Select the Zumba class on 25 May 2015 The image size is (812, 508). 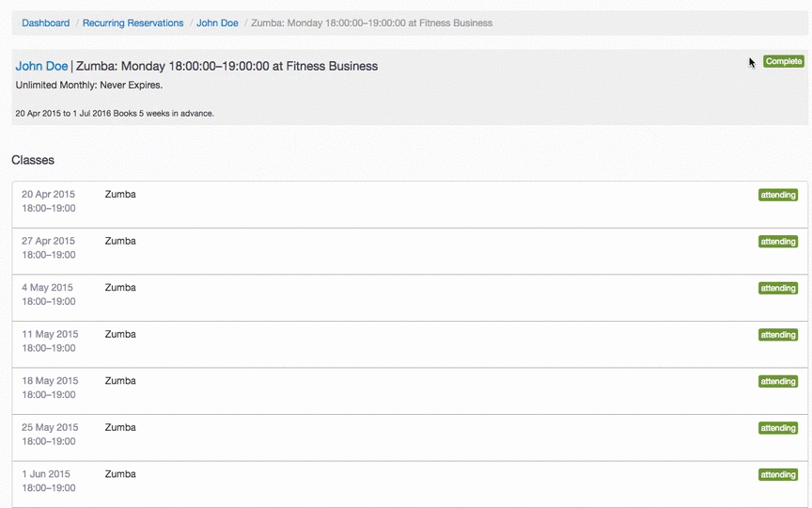pyautogui.click(x=120, y=427)
